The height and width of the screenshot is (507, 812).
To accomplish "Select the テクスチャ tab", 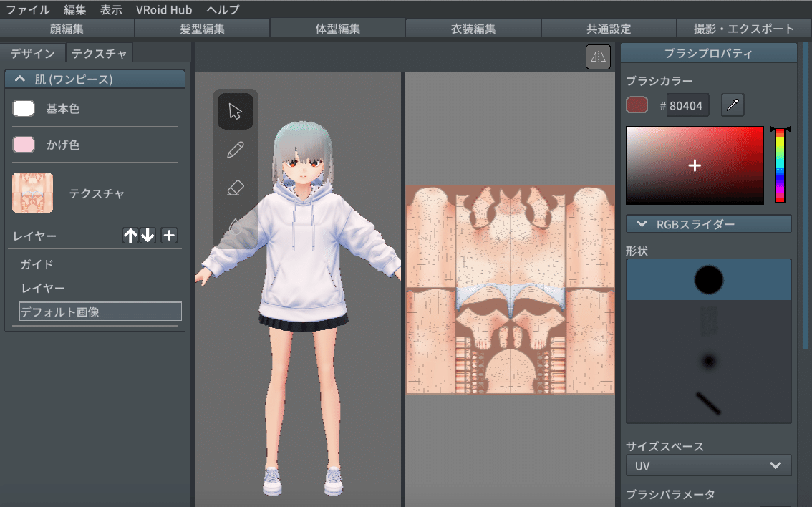I will click(99, 53).
